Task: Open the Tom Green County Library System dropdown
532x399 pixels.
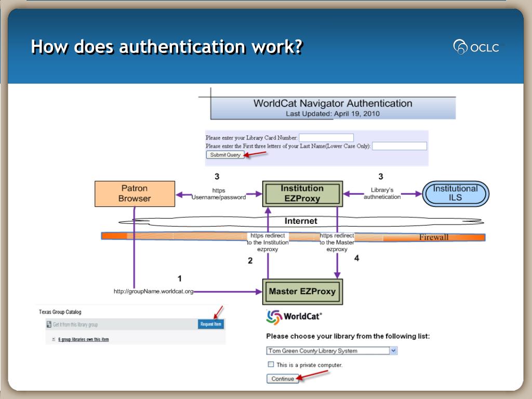Action: (331, 351)
